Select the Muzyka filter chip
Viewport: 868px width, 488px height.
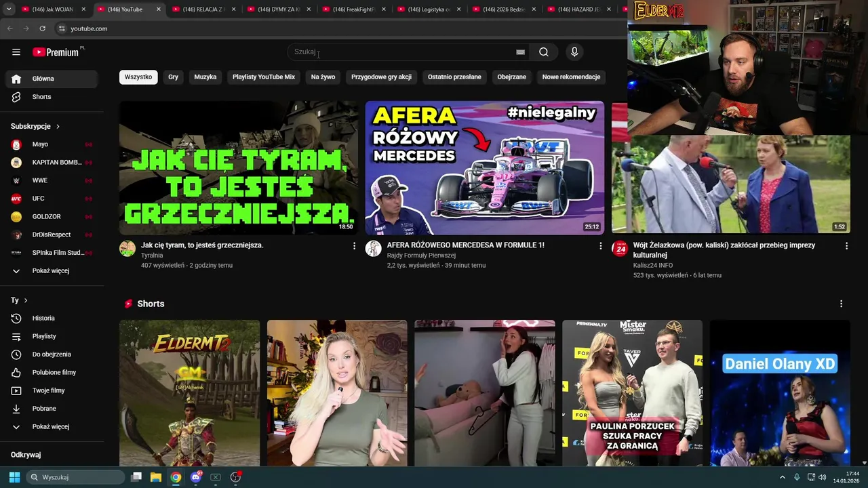click(205, 77)
